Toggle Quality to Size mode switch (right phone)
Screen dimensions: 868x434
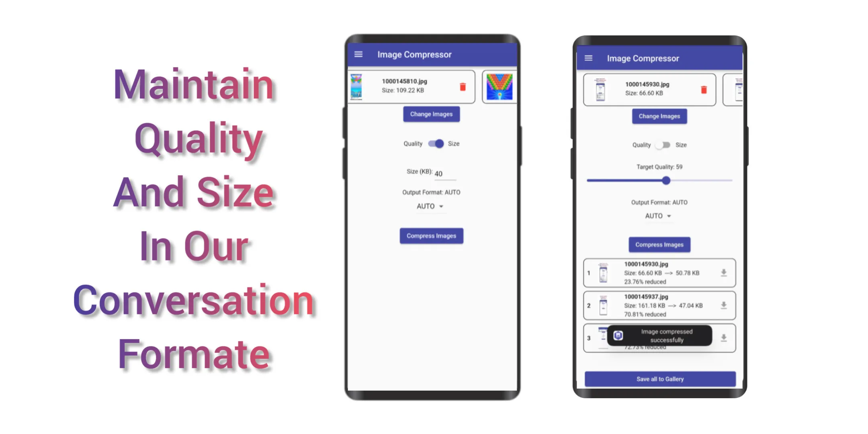662,145
